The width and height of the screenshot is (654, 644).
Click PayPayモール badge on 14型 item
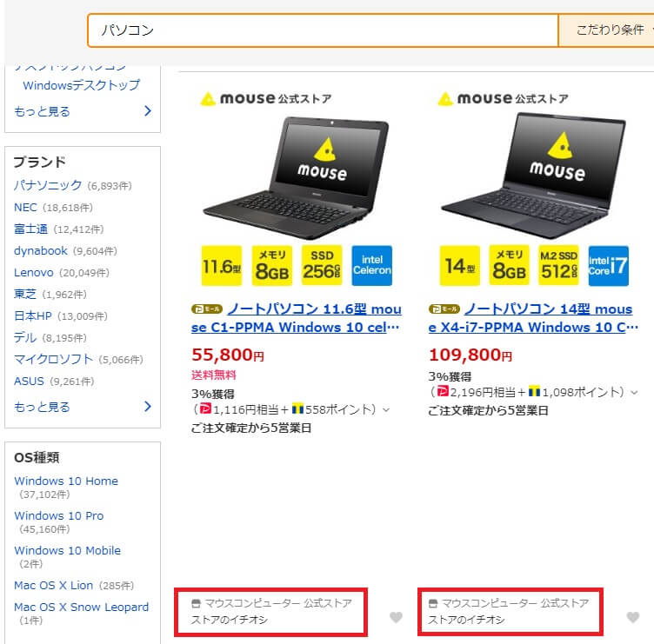(444, 309)
